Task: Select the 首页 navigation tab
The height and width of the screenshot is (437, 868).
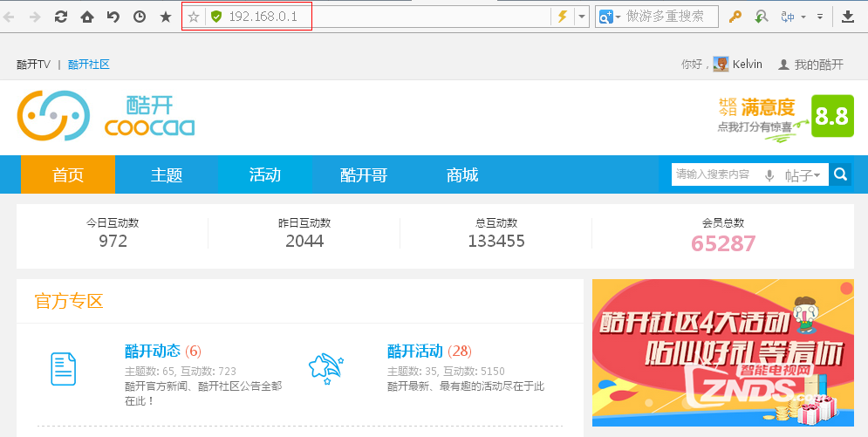Action: coord(67,174)
